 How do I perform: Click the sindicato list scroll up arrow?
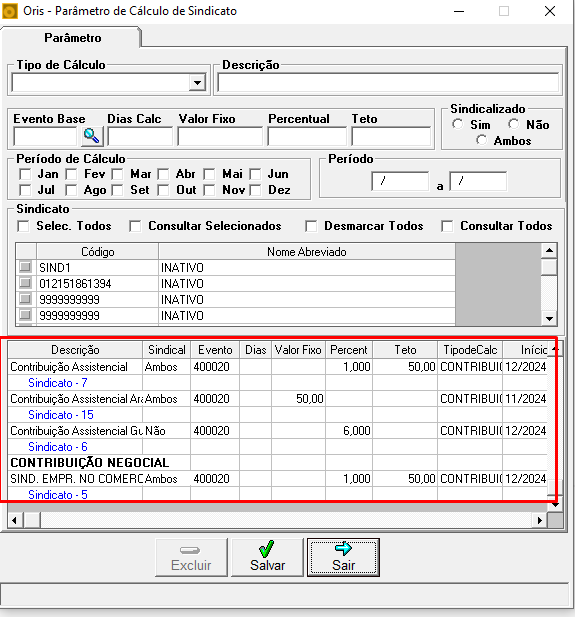tap(549, 251)
